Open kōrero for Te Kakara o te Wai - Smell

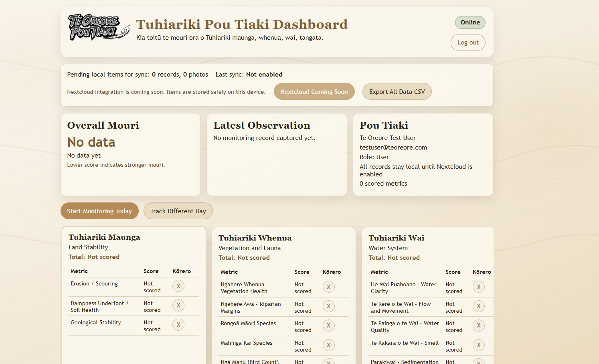point(478,344)
